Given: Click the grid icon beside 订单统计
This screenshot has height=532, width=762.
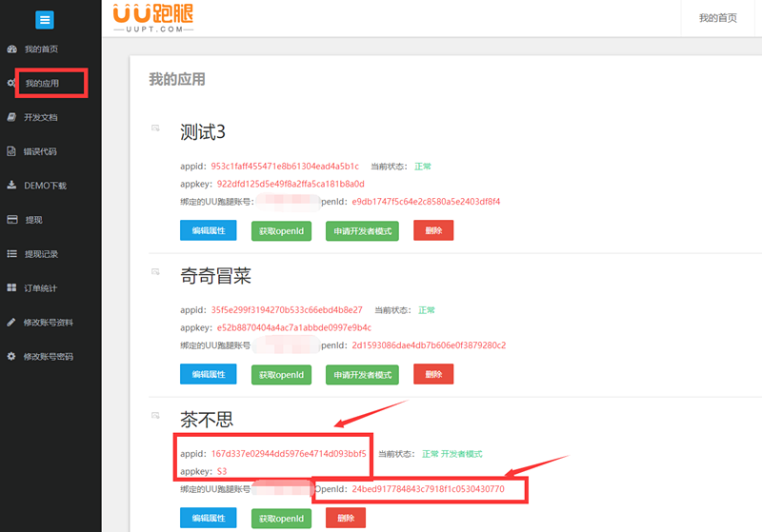Looking at the screenshot, I should (11, 287).
